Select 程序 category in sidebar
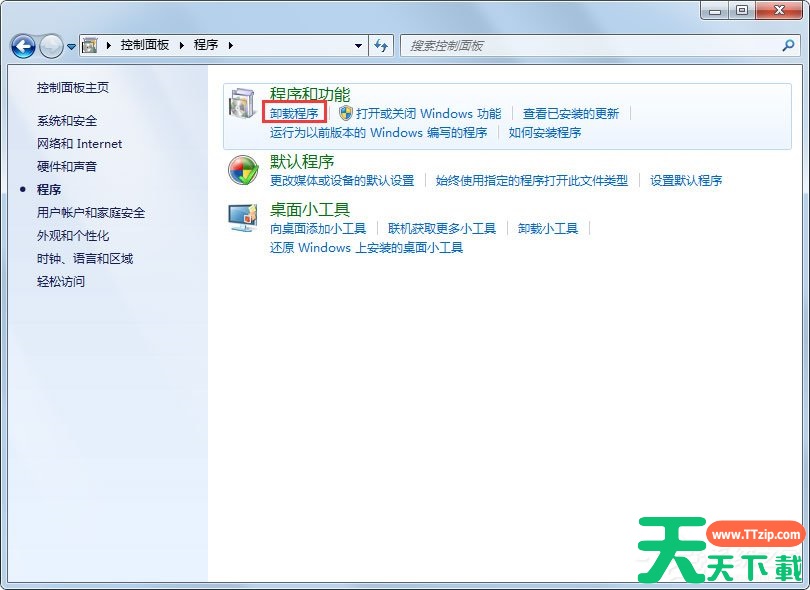The width and height of the screenshot is (810, 590). pyautogui.click(x=49, y=190)
